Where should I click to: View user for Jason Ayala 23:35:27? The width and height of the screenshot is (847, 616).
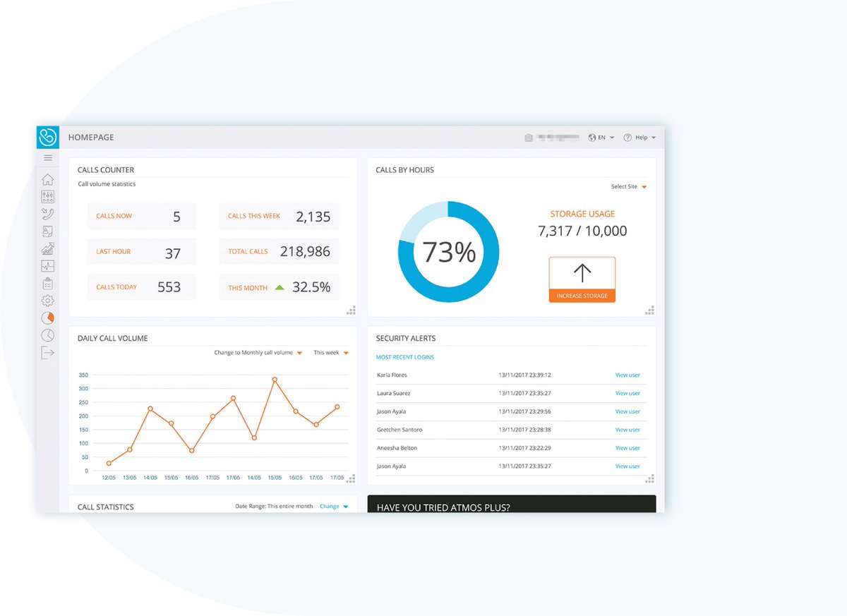click(627, 466)
